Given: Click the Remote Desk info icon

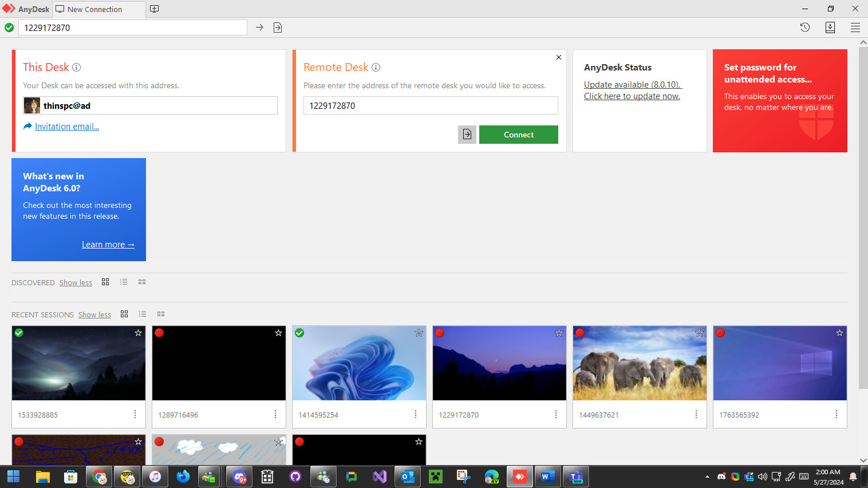Looking at the screenshot, I should point(376,68).
